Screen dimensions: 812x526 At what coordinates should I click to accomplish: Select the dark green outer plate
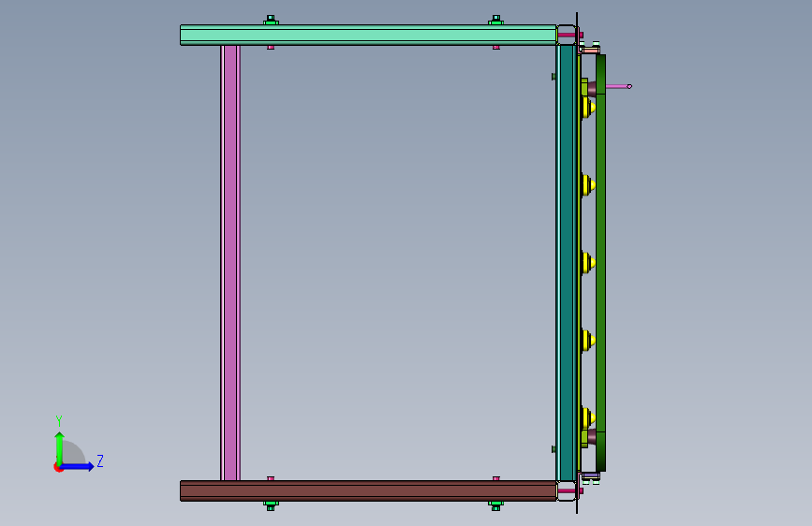tap(600, 262)
